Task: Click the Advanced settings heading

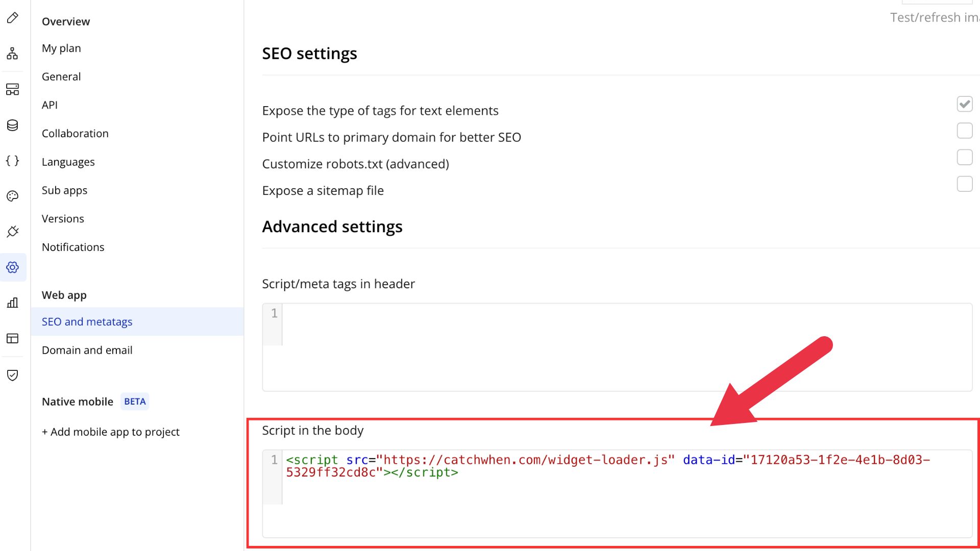Action: tap(332, 227)
